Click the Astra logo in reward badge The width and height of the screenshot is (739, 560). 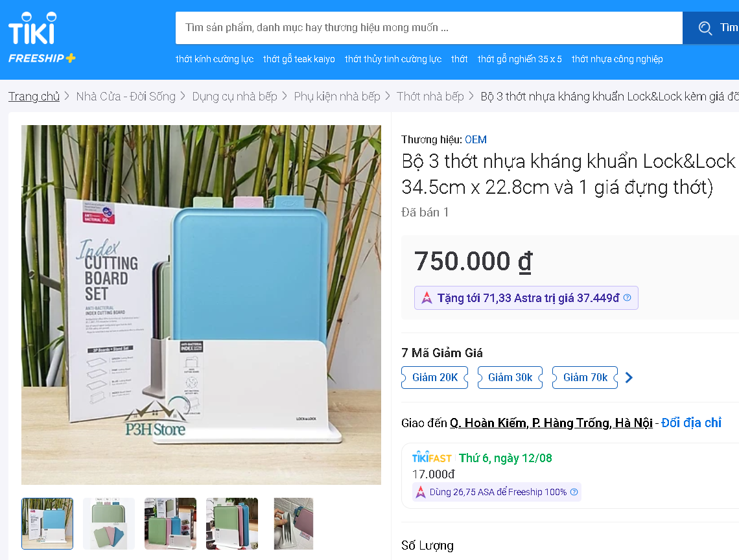427,297
